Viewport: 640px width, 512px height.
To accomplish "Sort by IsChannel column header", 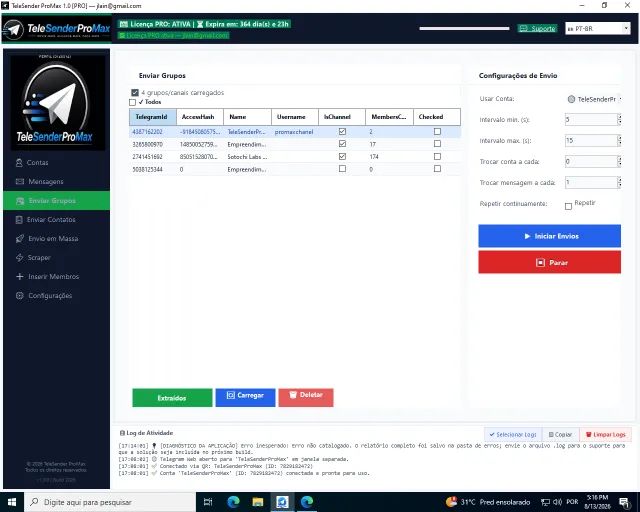I will [342, 117].
